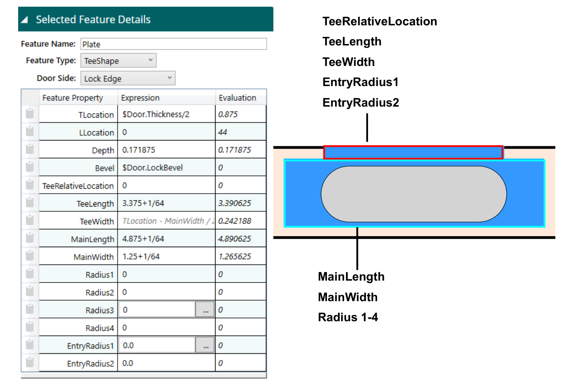Click the Expression column header

pyautogui.click(x=167, y=98)
